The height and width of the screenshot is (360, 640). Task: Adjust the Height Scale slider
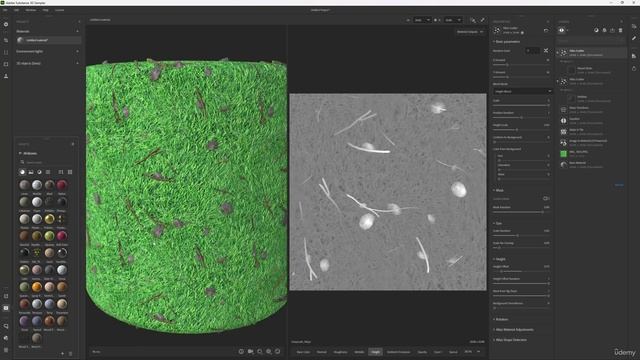click(521, 129)
